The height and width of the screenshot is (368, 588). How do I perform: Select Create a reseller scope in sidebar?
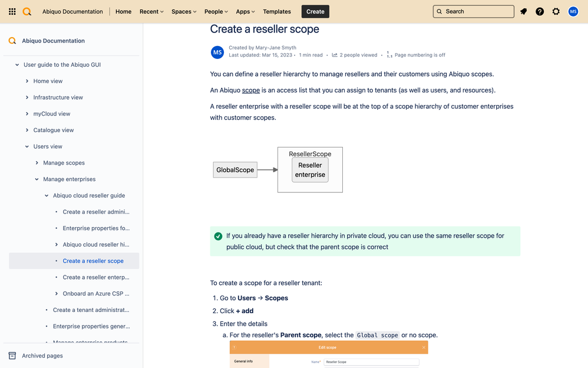(93, 261)
